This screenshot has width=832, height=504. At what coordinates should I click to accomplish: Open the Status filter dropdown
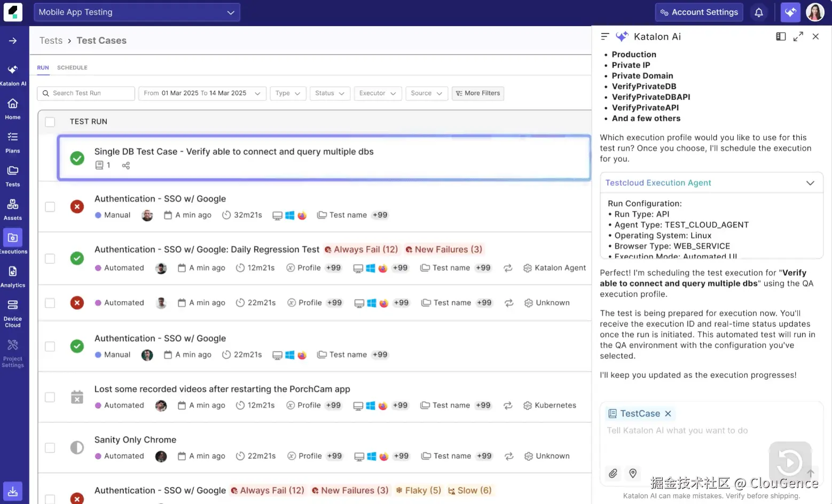click(329, 93)
